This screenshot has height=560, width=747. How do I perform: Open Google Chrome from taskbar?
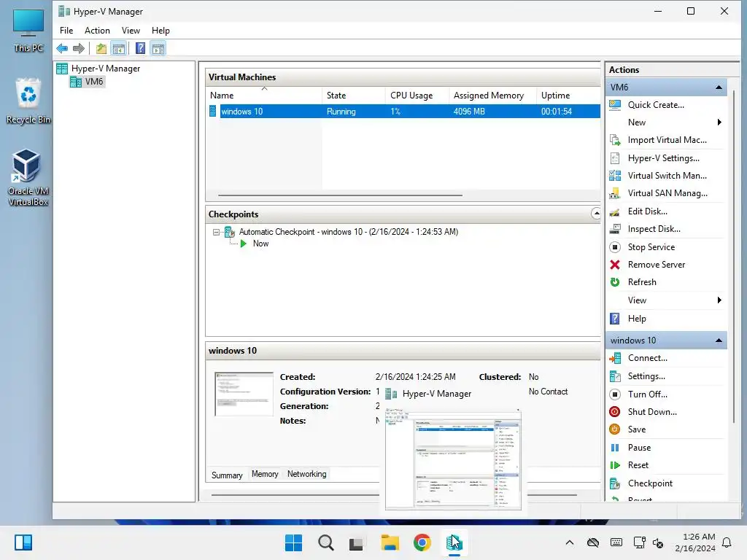[422, 542]
